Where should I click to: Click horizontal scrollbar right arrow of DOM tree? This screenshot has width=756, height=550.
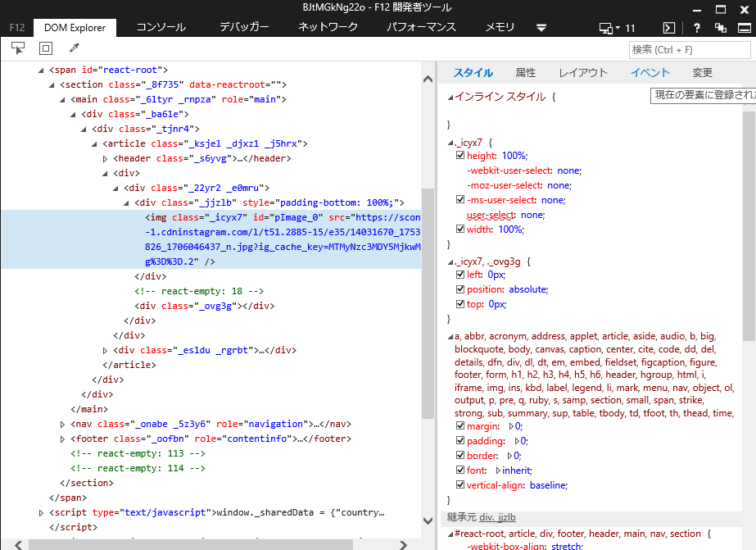click(x=403, y=545)
